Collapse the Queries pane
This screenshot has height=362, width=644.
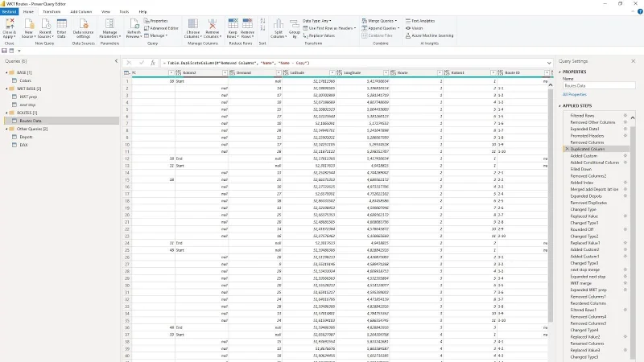pos(116,61)
